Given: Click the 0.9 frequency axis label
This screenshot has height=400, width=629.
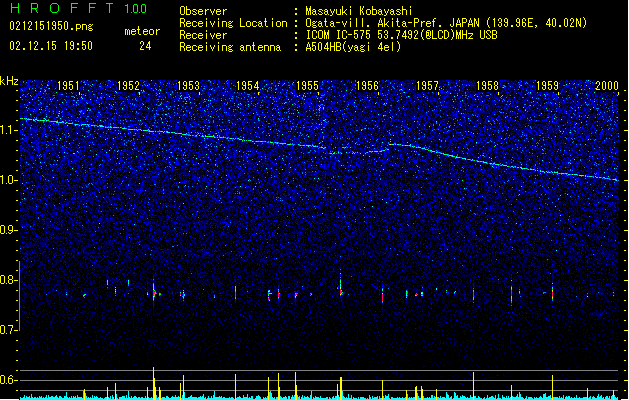Looking at the screenshot, I should point(8,230).
